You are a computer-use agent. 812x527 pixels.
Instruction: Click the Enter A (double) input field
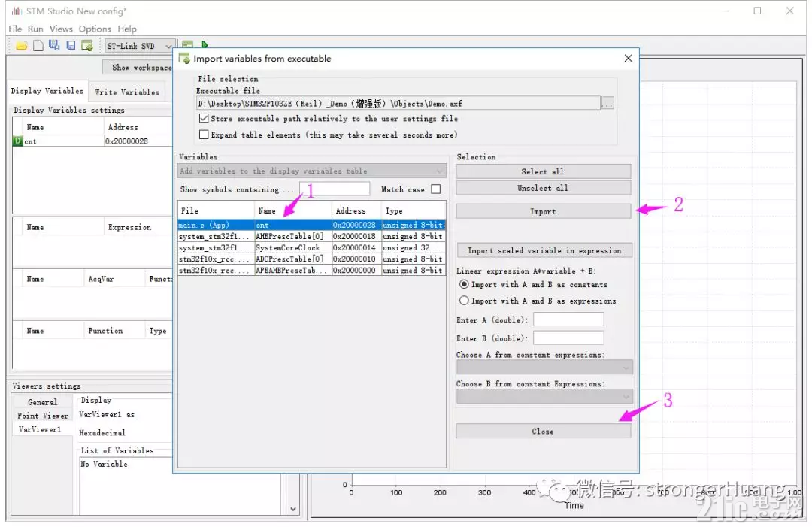pyautogui.click(x=568, y=320)
